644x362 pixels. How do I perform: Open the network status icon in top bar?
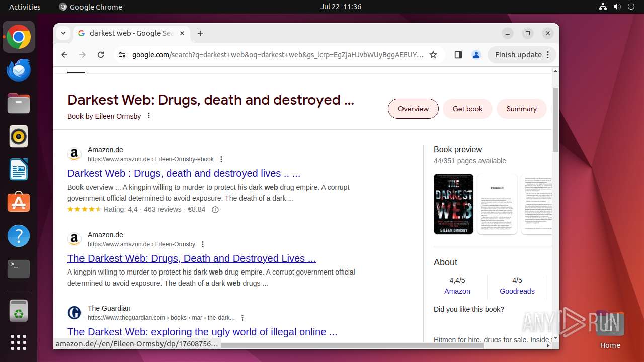(603, 7)
